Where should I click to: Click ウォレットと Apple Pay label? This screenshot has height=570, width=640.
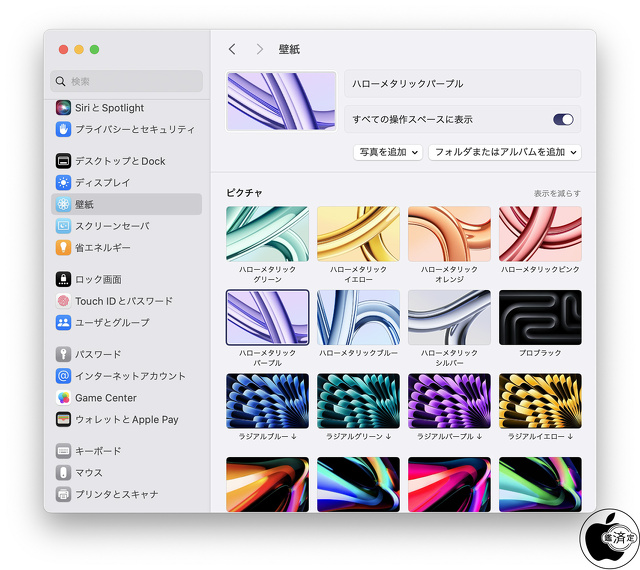point(127,420)
